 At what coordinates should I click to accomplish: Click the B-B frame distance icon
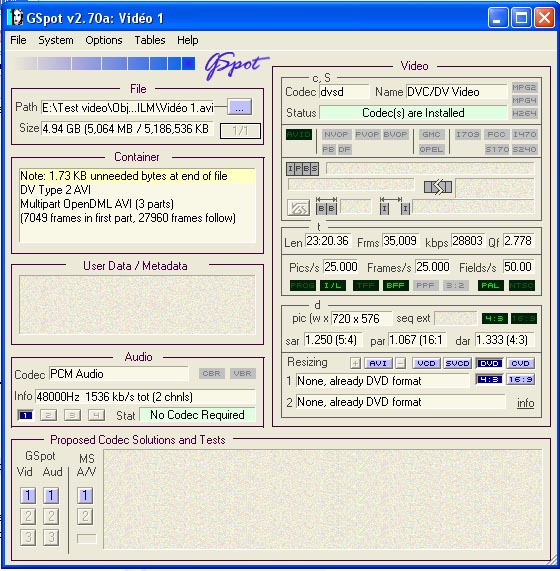pos(326,206)
